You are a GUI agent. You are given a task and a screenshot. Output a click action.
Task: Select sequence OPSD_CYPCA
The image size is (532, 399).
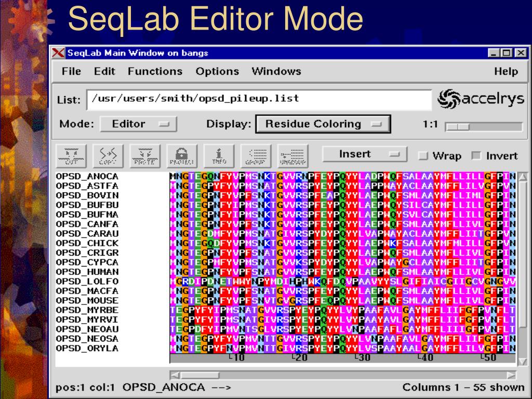click(87, 262)
